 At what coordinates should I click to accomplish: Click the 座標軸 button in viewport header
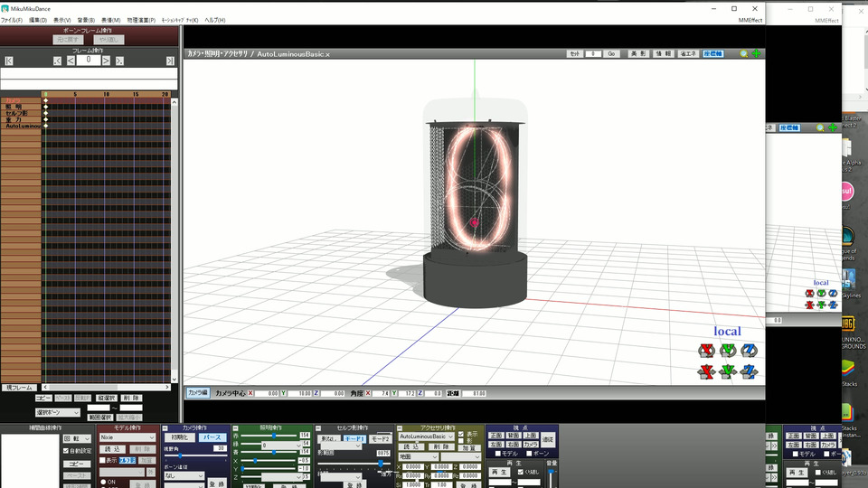(x=713, y=54)
